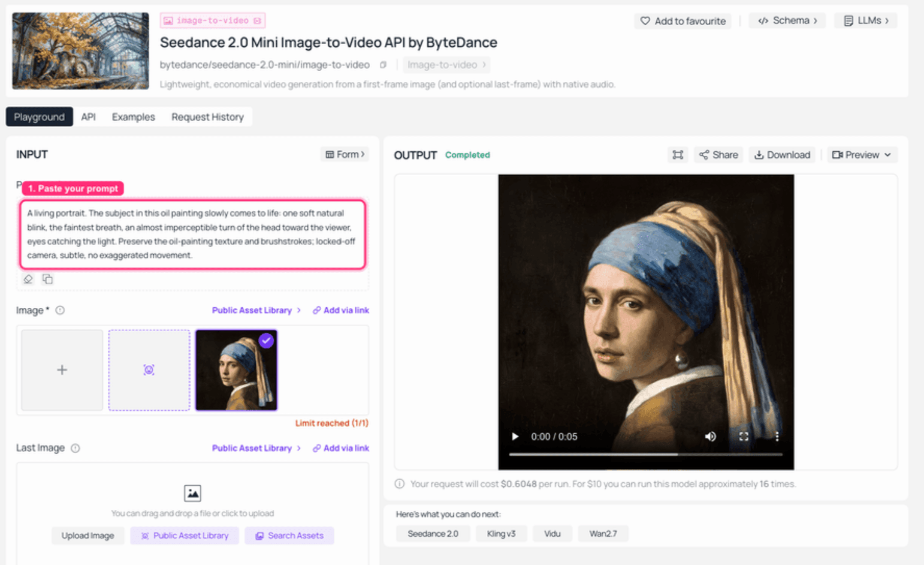
Task: Click the fullscreen frame icon in Output toolbar
Action: 678,155
